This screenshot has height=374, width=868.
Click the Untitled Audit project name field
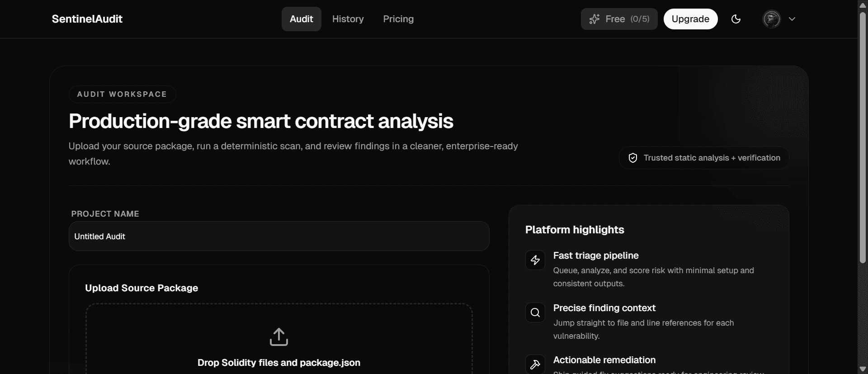279,236
